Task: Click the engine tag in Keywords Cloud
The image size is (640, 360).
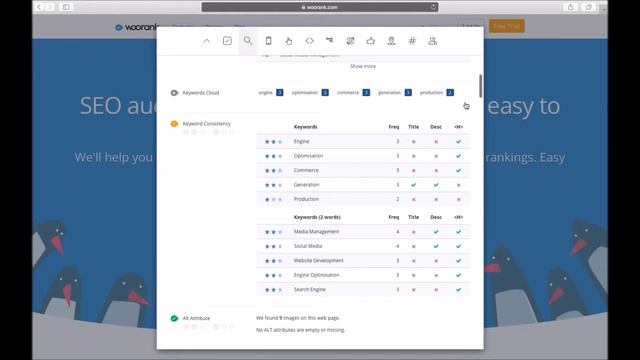Action: [271, 93]
